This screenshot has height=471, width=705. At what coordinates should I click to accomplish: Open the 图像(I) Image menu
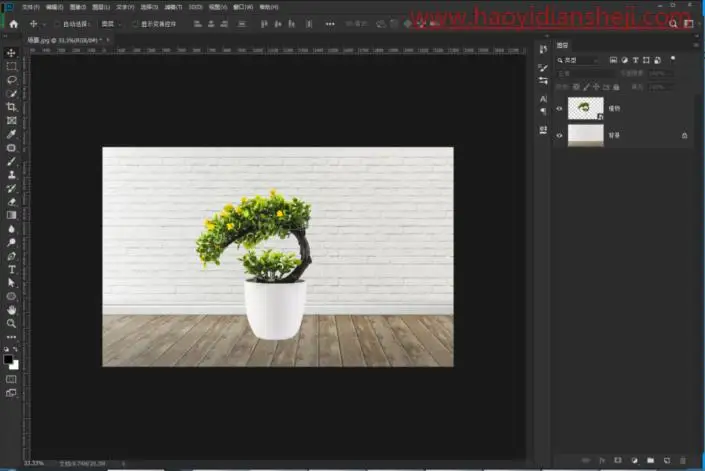[78, 7]
